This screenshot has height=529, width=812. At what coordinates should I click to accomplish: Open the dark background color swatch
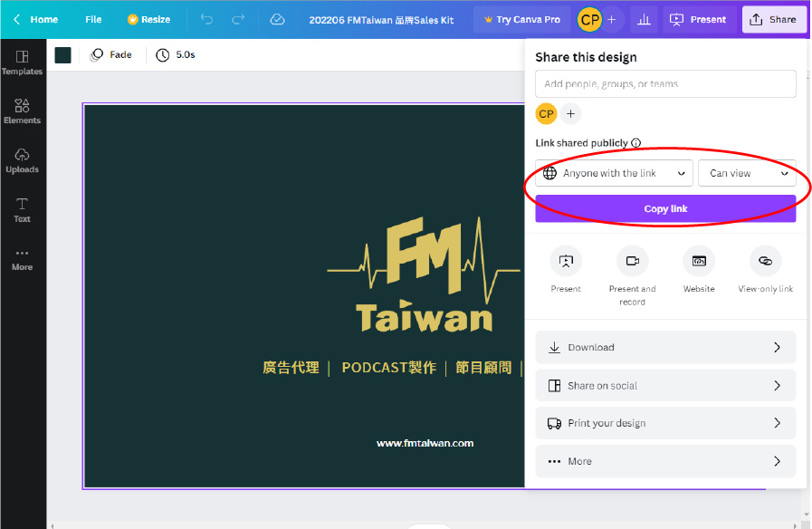tap(62, 55)
